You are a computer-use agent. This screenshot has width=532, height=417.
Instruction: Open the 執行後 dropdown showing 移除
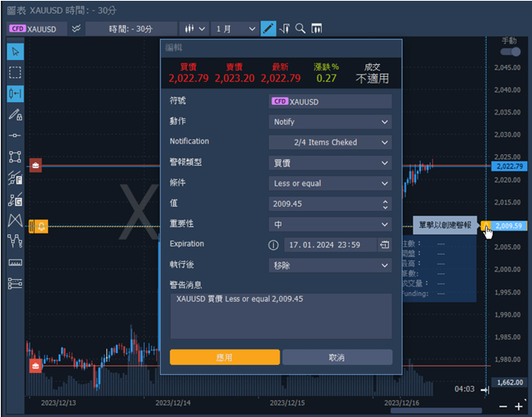click(x=330, y=265)
